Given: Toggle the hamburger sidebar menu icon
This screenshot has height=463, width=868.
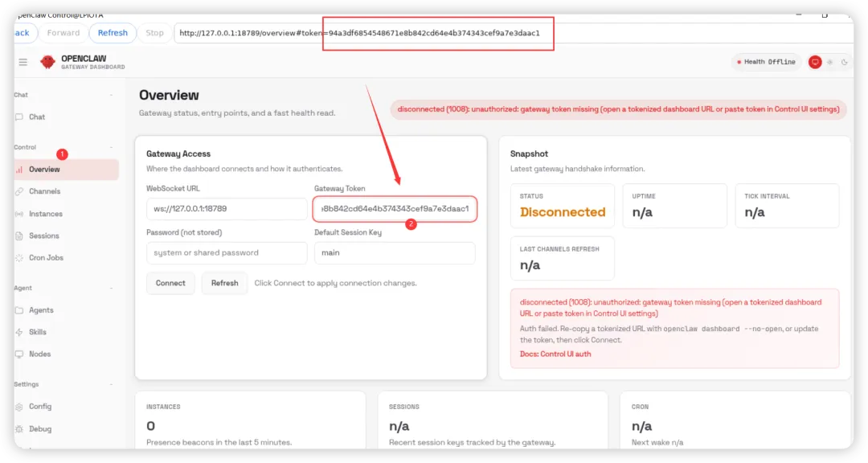Looking at the screenshot, I should (23, 62).
